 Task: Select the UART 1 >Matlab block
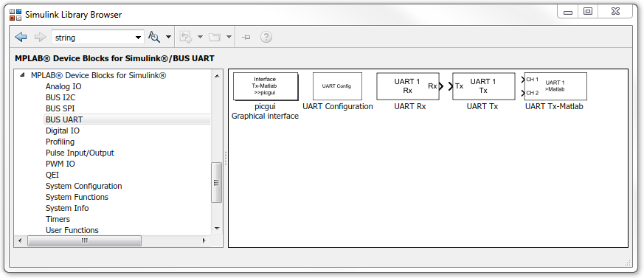click(x=555, y=86)
